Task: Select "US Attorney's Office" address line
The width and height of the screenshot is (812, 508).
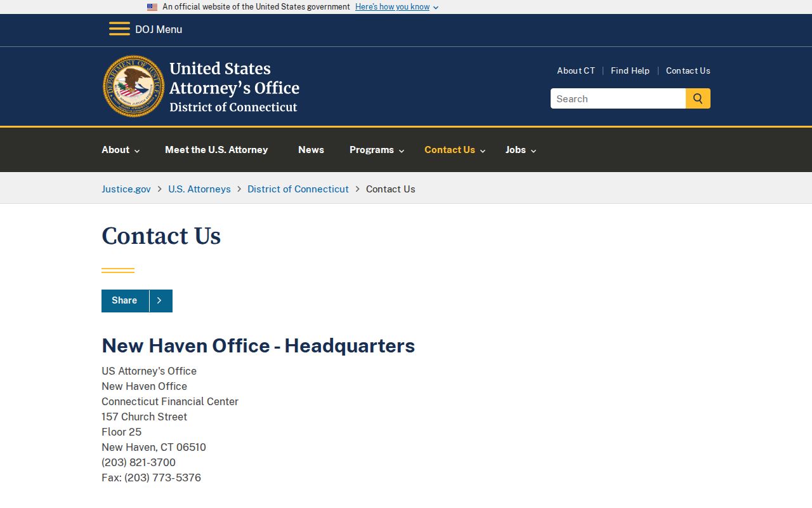Action: click(x=149, y=371)
